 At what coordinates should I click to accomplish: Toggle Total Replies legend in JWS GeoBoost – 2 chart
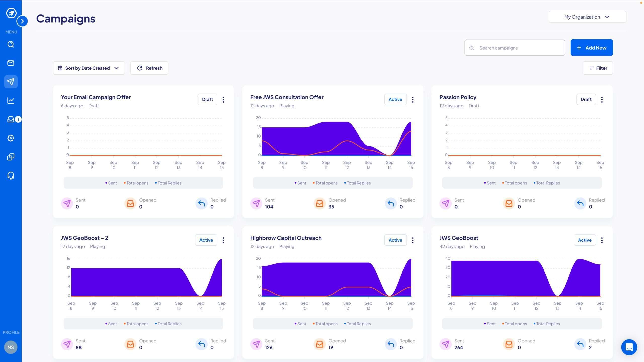click(168, 324)
